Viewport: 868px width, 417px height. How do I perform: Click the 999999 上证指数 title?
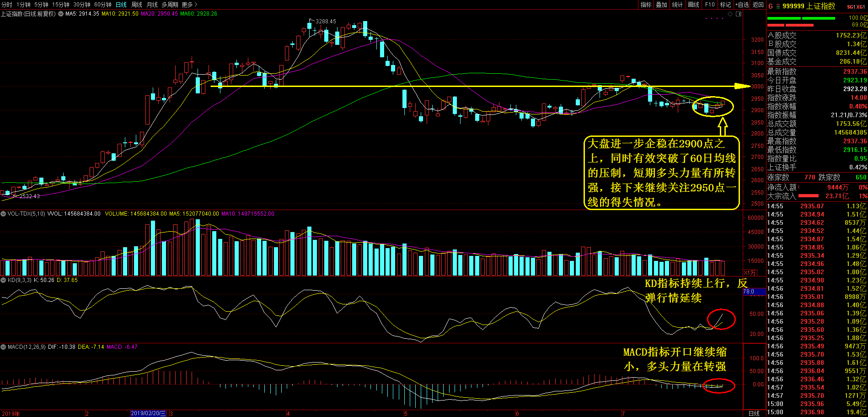click(x=809, y=6)
